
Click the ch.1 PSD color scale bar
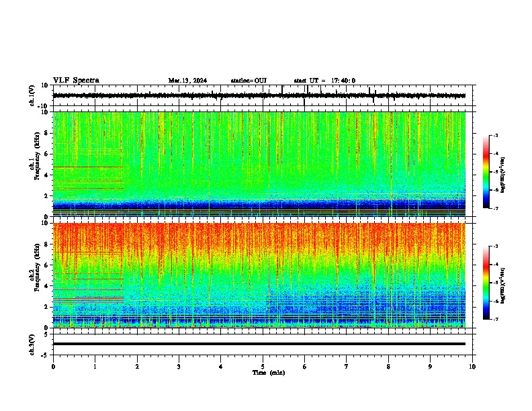tap(486, 172)
